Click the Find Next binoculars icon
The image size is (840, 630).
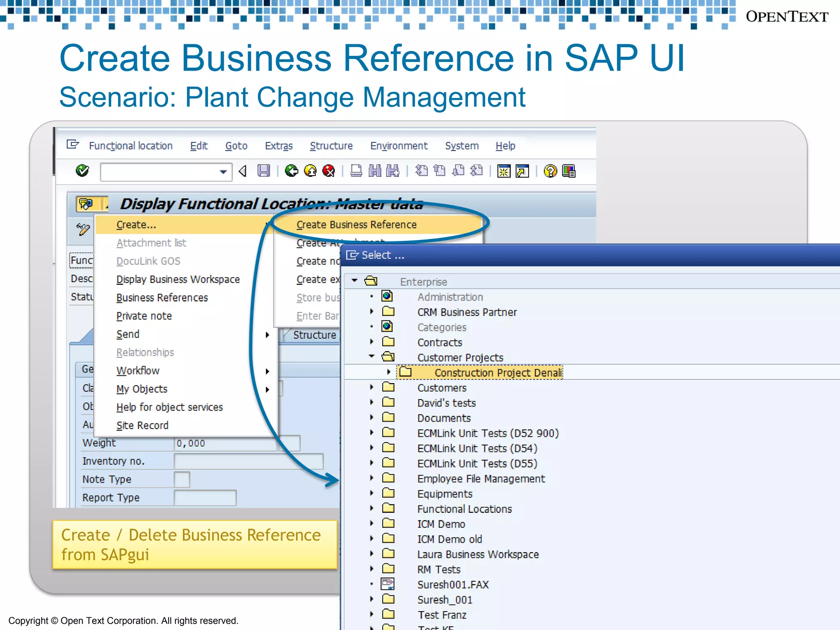coord(393,171)
